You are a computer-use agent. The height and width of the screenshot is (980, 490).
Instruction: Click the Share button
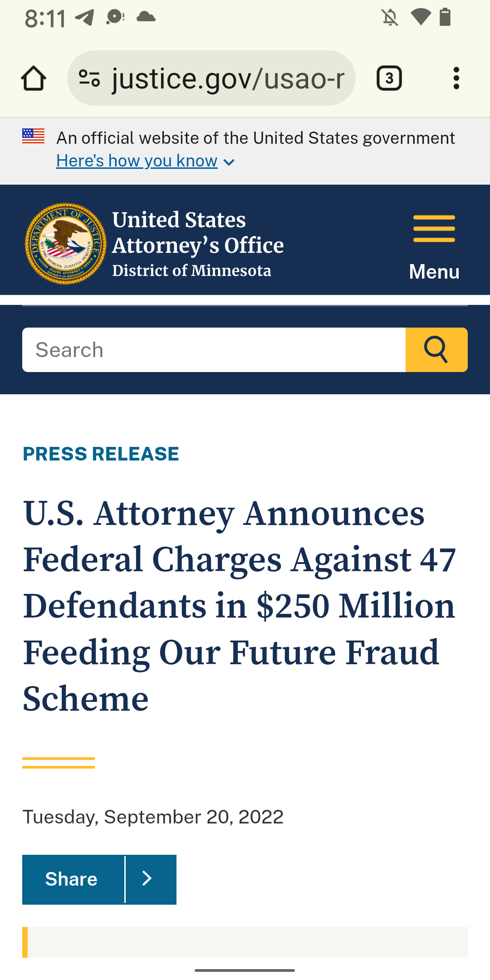pyautogui.click(x=72, y=879)
